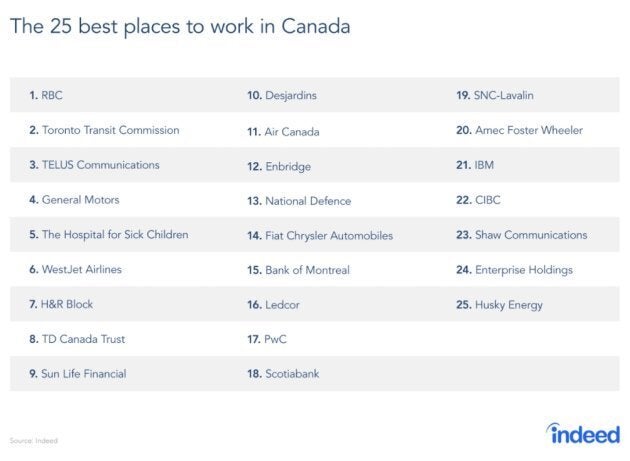Image resolution: width=630 pixels, height=461 pixels.
Task: Click the Husky Energy entry
Action: pyautogui.click(x=499, y=305)
